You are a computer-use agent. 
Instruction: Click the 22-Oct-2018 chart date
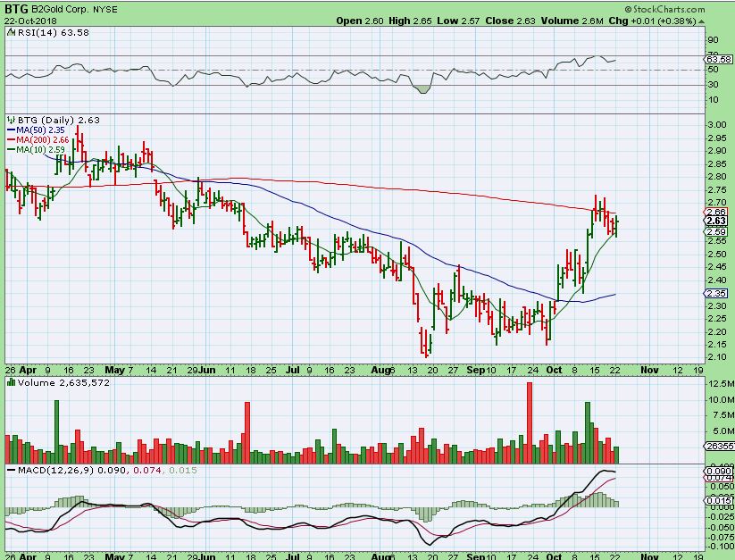(30, 21)
